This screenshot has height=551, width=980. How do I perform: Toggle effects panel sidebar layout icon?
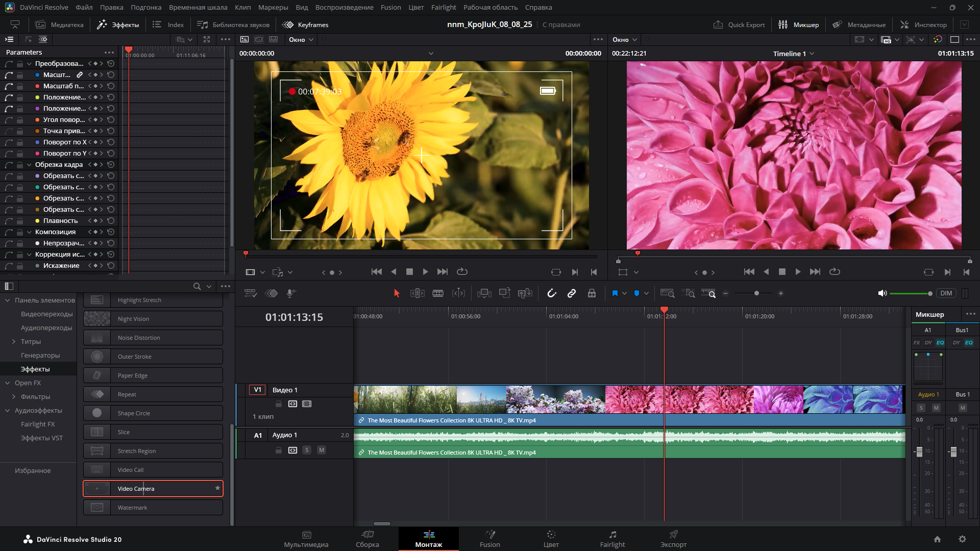pos(9,286)
